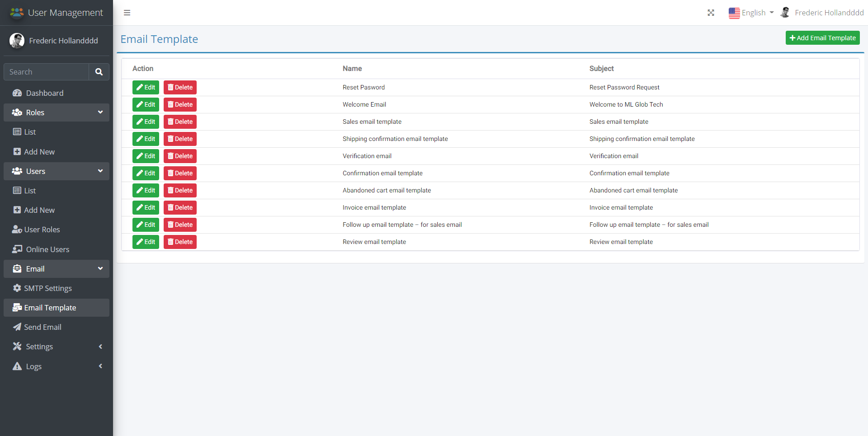
Task: Delete the Shipping confirmation email template
Action: point(180,139)
